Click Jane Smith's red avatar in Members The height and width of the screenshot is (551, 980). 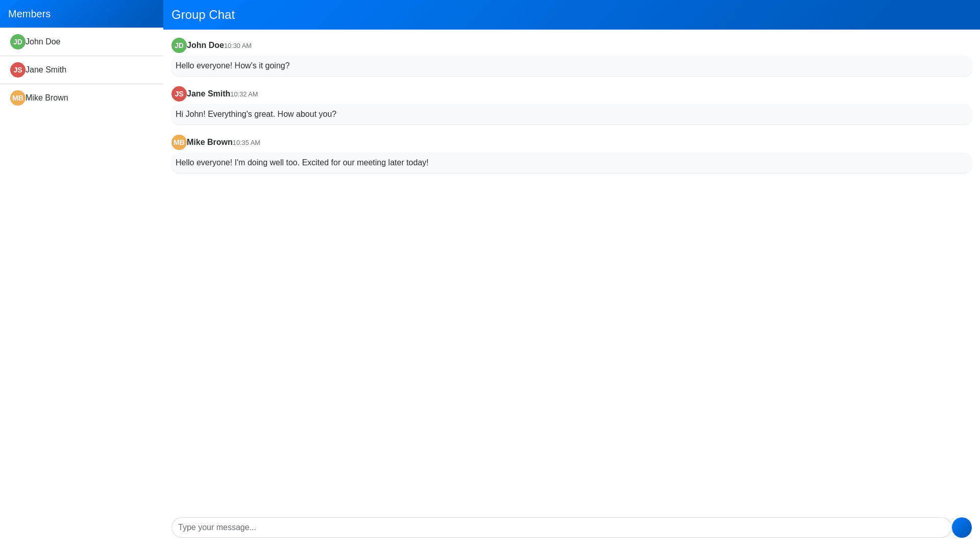tap(18, 70)
